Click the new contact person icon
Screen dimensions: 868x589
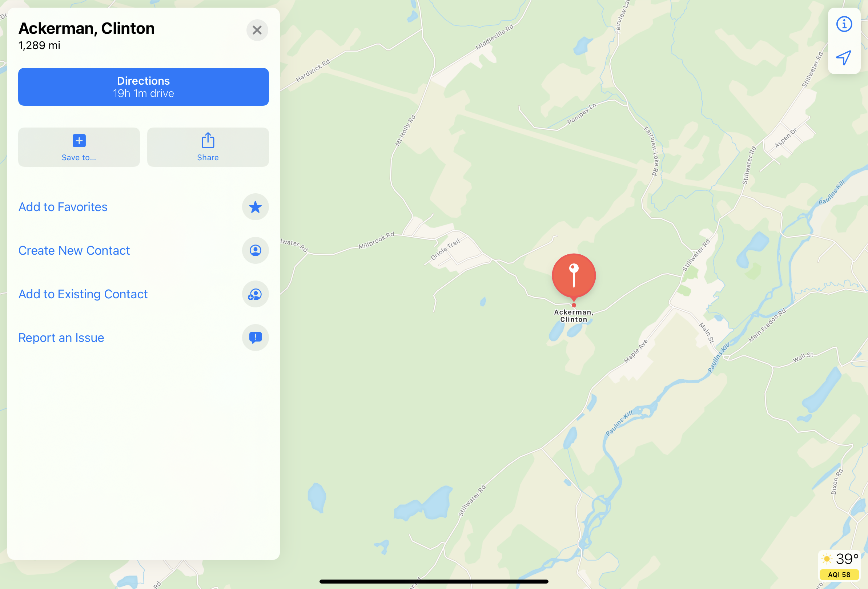tap(255, 250)
